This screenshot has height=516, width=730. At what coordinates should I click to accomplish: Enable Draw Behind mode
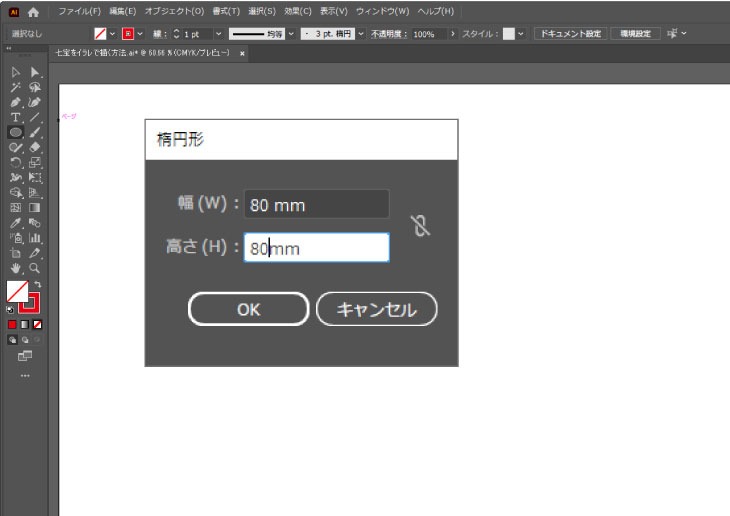pos(25,340)
